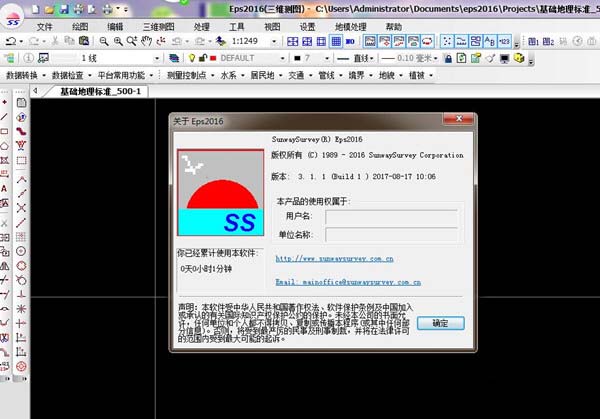Click the zoom in magnifier icon
Screen dimensions: 600x419
pos(118,41)
